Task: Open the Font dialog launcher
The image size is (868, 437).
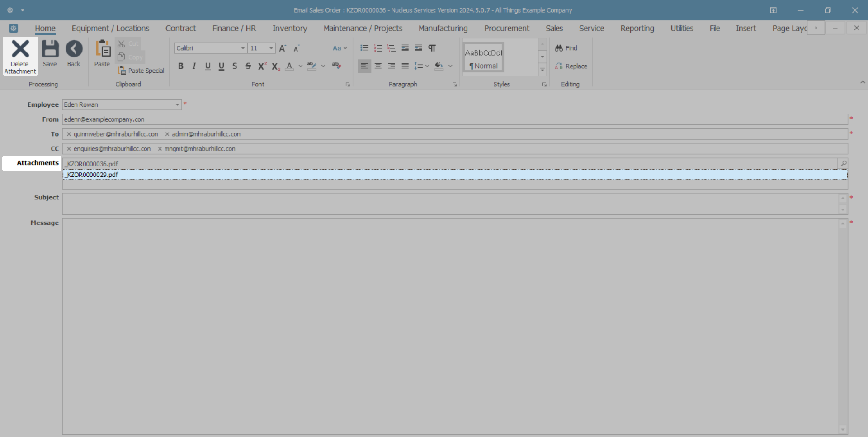Action: pyautogui.click(x=348, y=85)
